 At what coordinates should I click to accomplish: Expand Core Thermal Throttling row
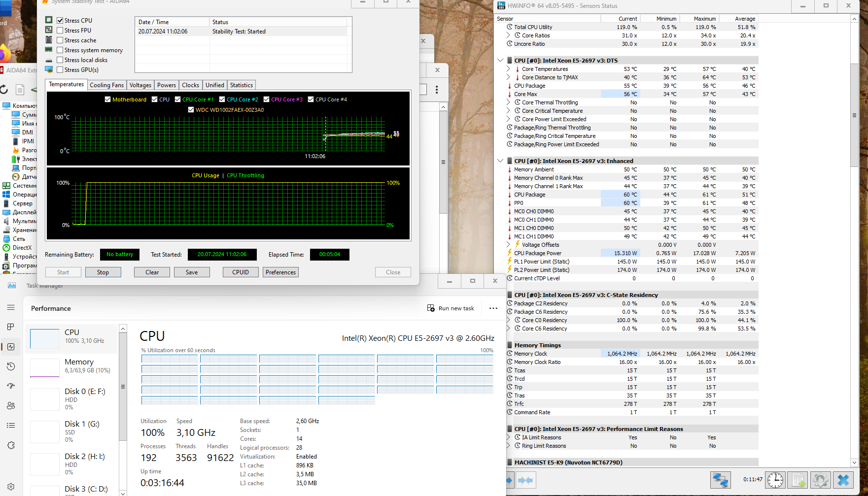[508, 102]
